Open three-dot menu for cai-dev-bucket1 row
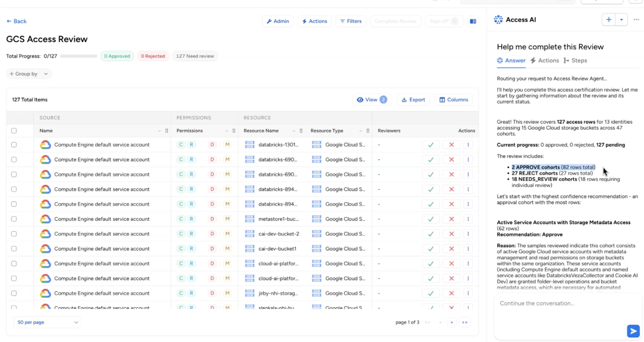The width and height of the screenshot is (644, 342). point(468,249)
